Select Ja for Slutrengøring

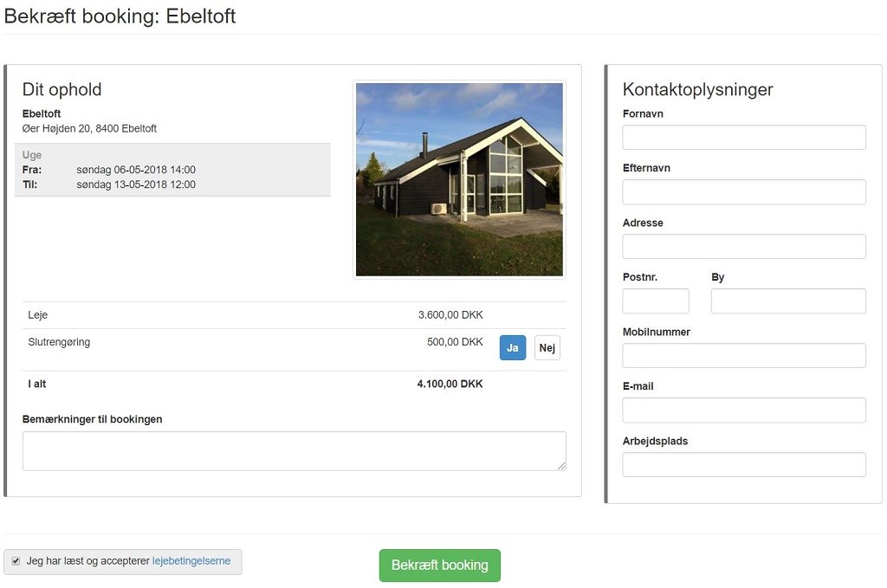pos(513,348)
